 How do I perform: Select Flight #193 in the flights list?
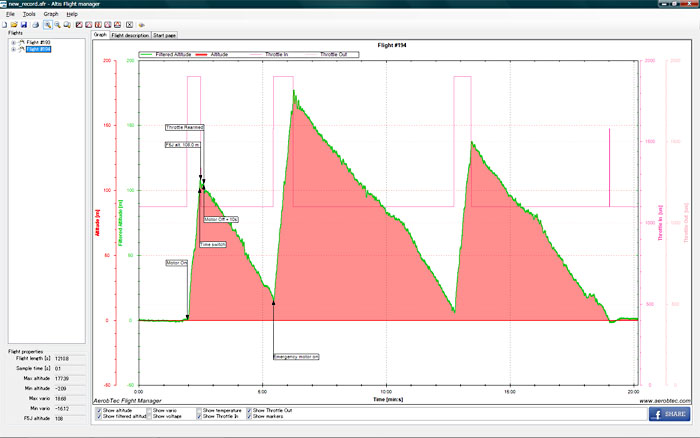[38, 42]
